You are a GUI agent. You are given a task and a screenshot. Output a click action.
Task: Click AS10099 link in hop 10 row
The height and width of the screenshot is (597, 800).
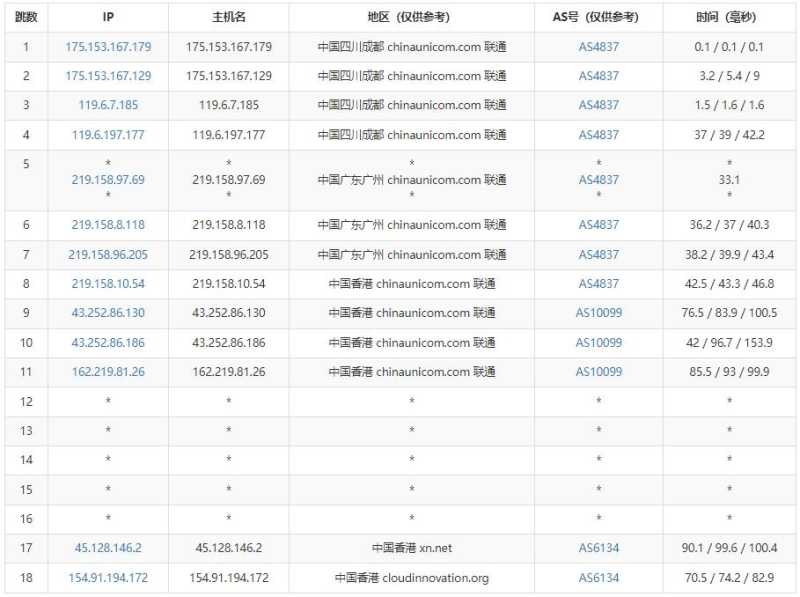pyautogui.click(x=598, y=343)
